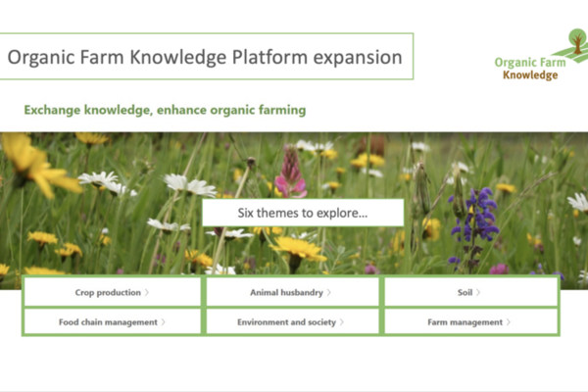Viewport: 588px width, 392px height.
Task: Click the brown 'Knowledge' logo word
Action: (530, 75)
